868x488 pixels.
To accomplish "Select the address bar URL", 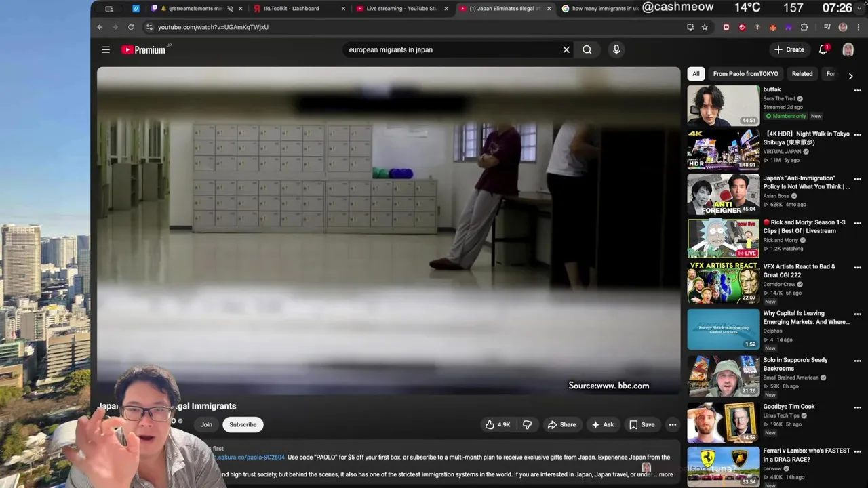I will coord(213,27).
